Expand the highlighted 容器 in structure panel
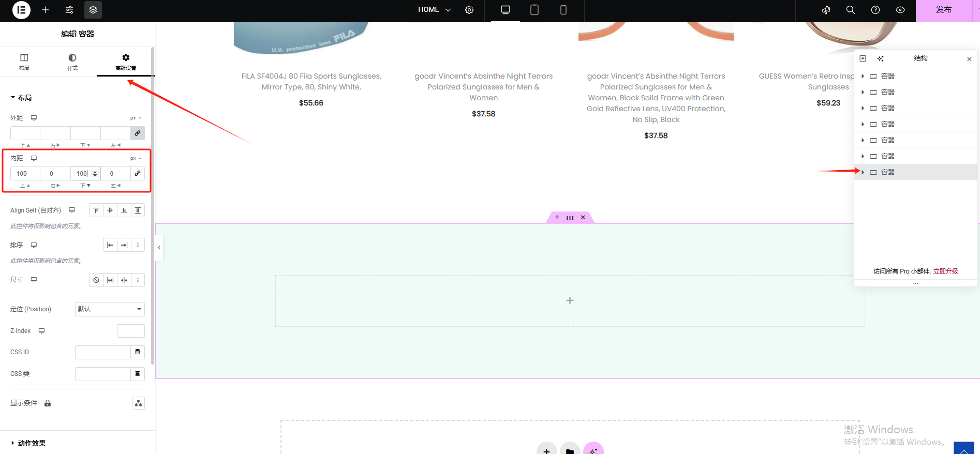The image size is (980, 454). click(x=863, y=172)
